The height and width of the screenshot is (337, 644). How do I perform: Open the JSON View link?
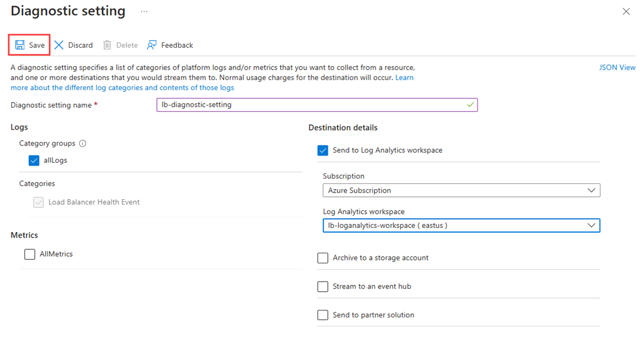617,68
